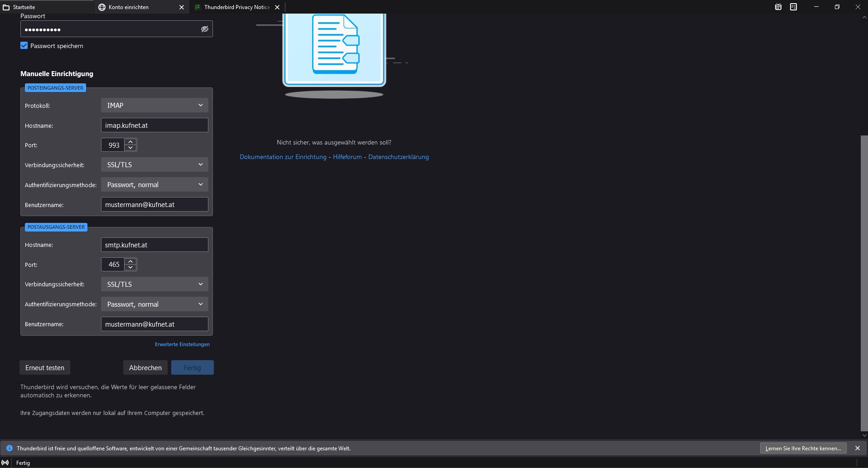Expand incoming Verbindungssicherheit SSL/TLS dropdown
868x468 pixels.
[154, 165]
